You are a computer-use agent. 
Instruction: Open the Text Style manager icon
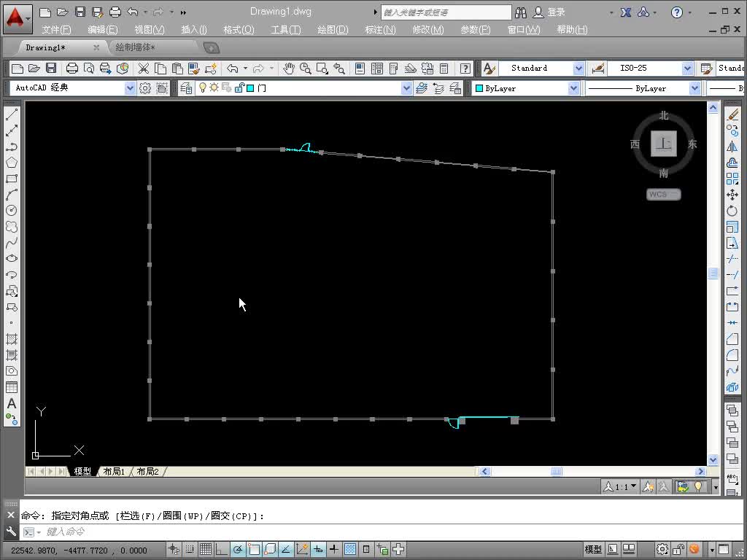click(489, 69)
